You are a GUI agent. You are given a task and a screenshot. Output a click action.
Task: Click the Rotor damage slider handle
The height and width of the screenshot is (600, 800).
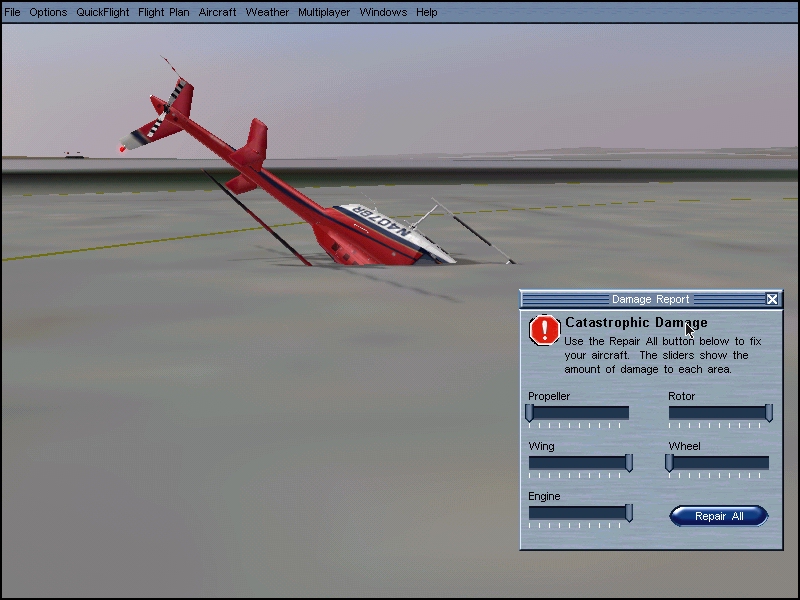click(768, 413)
